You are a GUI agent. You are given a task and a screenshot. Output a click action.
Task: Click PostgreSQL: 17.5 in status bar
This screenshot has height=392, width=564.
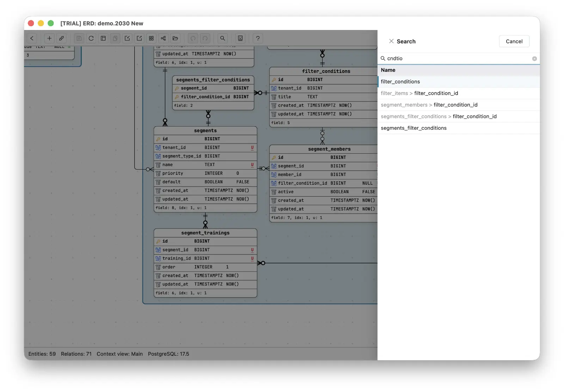click(x=168, y=354)
